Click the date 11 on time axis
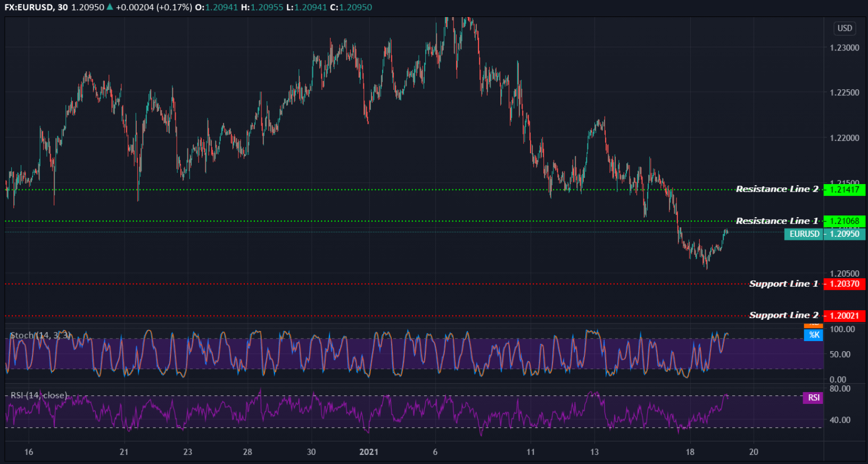This screenshot has width=868, height=464. (531, 452)
